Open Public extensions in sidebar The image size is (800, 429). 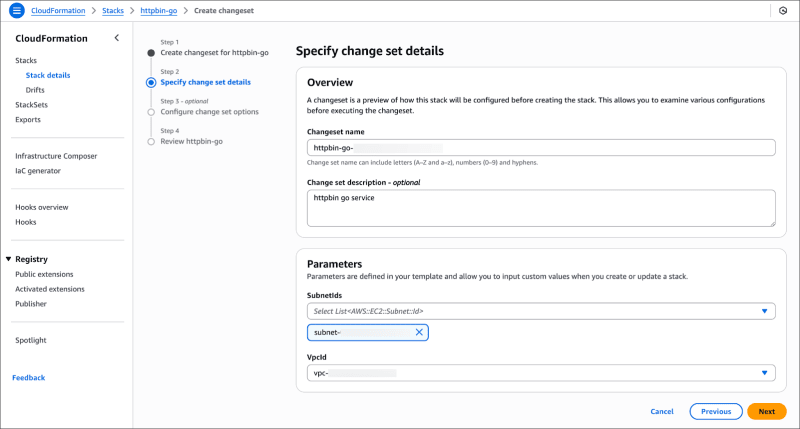click(44, 274)
